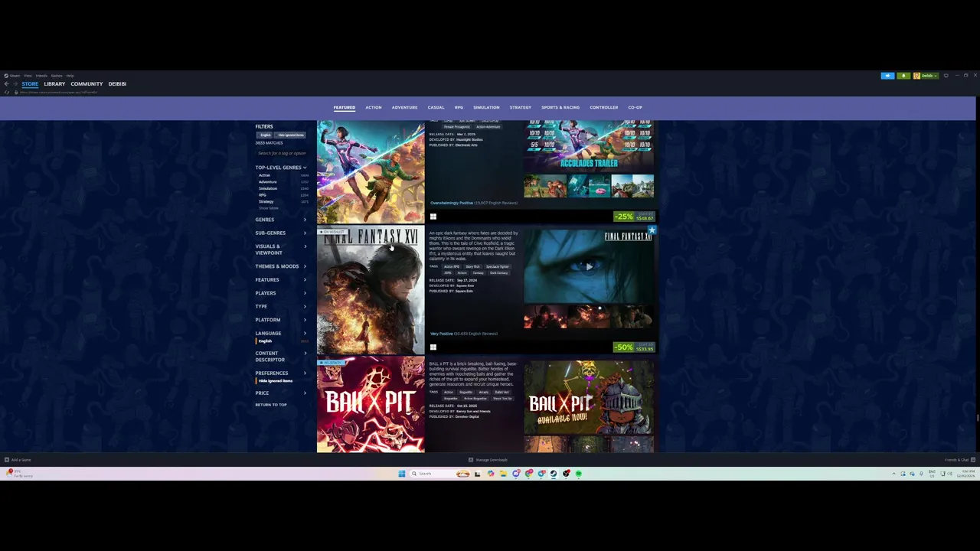
Task: Switch to the COMMUNITY tab
Action: point(87,84)
